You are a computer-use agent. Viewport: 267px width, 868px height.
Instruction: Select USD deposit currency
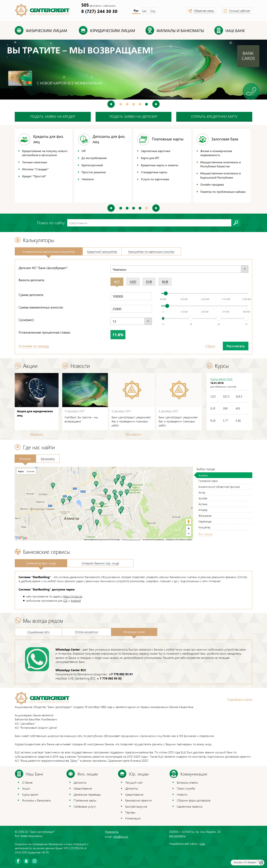click(133, 282)
